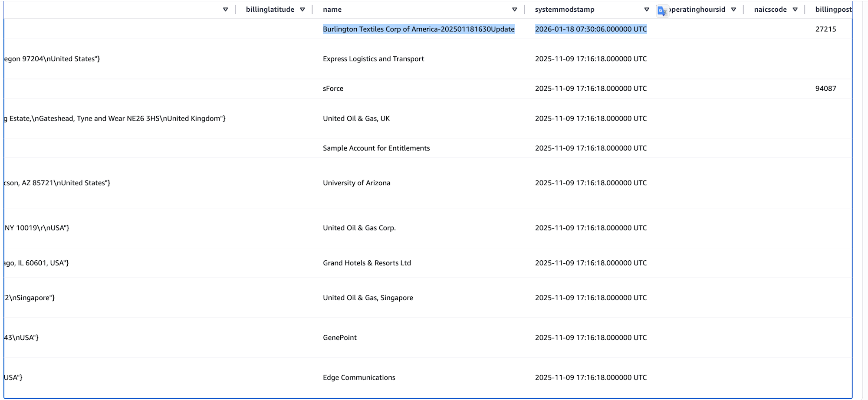Open the first unnamed column's dropdown arrow
The image size is (868, 400).
coord(225,9)
